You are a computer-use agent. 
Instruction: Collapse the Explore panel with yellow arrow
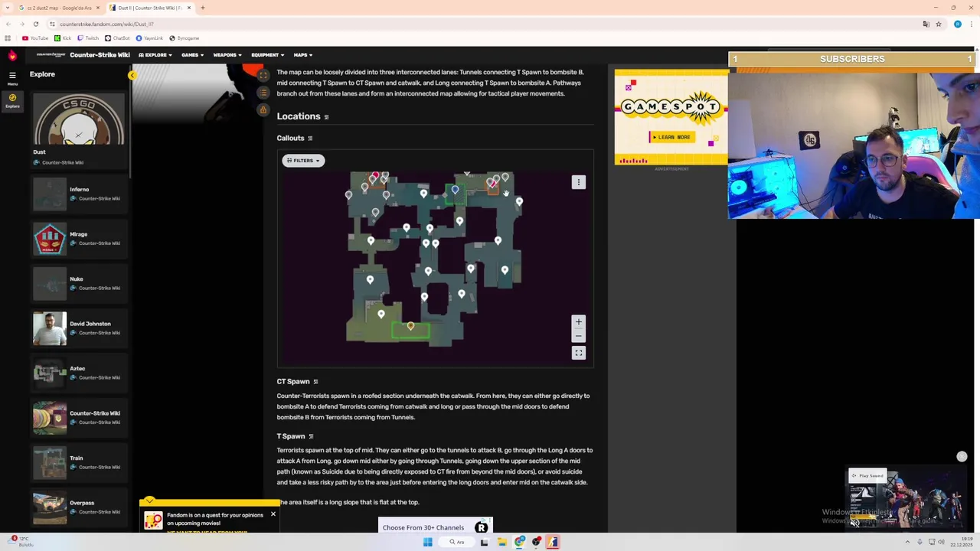132,75
